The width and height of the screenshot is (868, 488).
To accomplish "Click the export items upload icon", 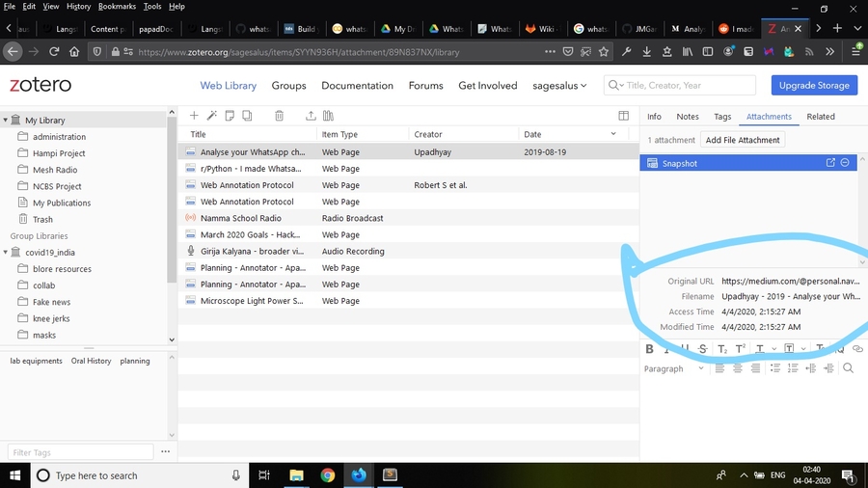I will coord(311,116).
